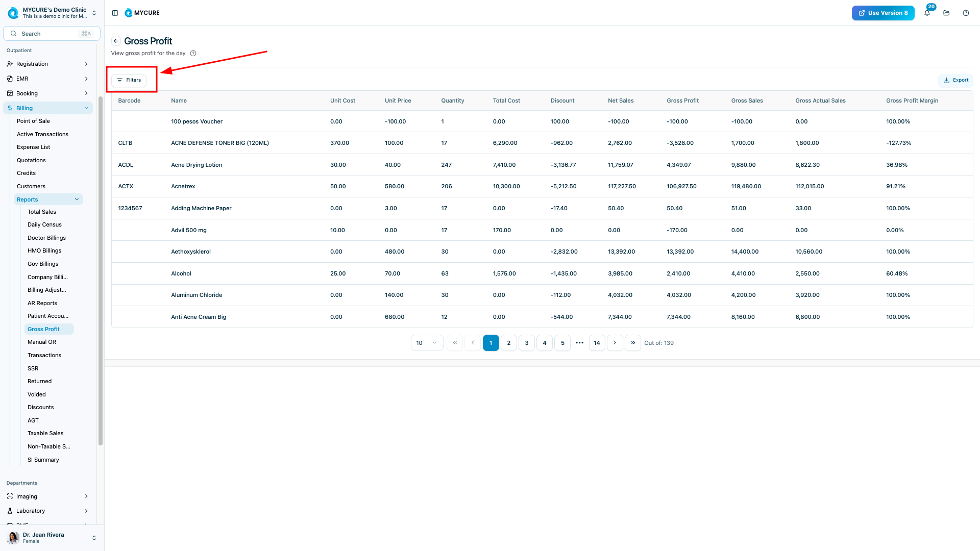Go to last page double-arrow icon
The image size is (980, 551).
[633, 343]
